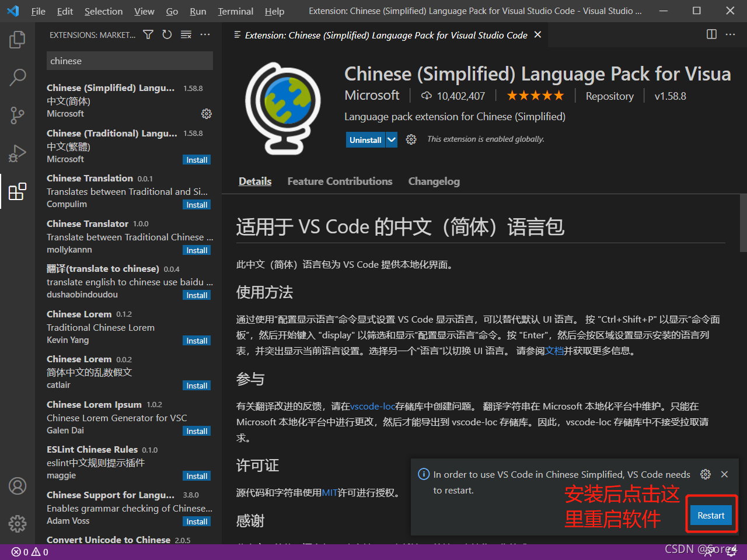Open the Microsoft publisher link
Image resolution: width=747 pixels, height=560 pixels.
click(372, 95)
